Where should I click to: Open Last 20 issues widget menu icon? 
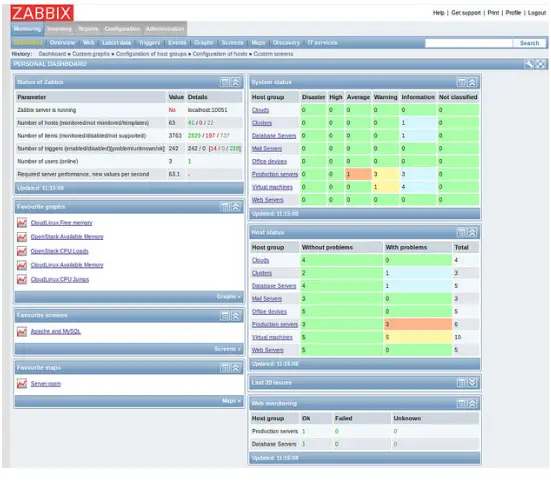click(461, 383)
